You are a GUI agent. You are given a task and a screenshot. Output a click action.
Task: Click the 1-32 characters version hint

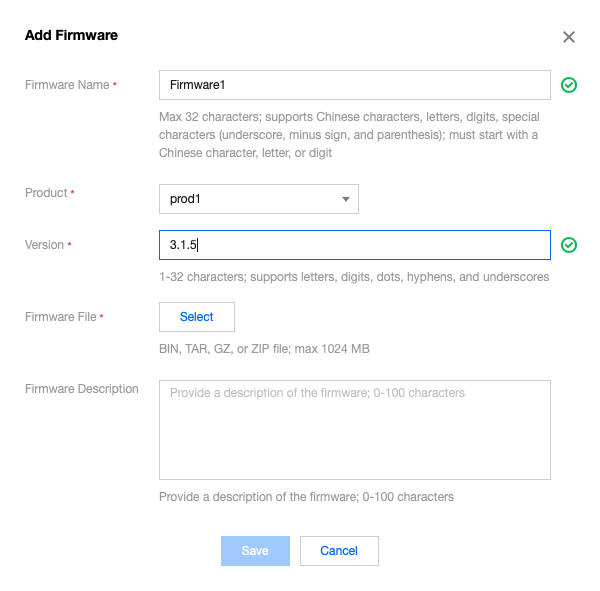point(354,277)
